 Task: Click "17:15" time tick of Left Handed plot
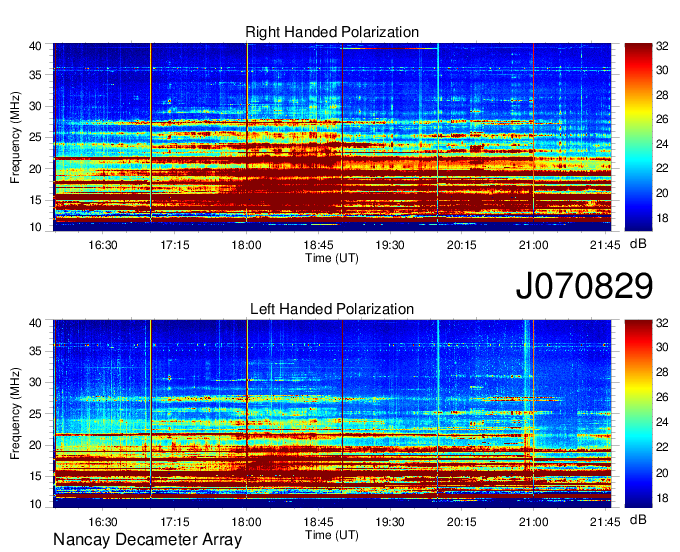click(174, 522)
